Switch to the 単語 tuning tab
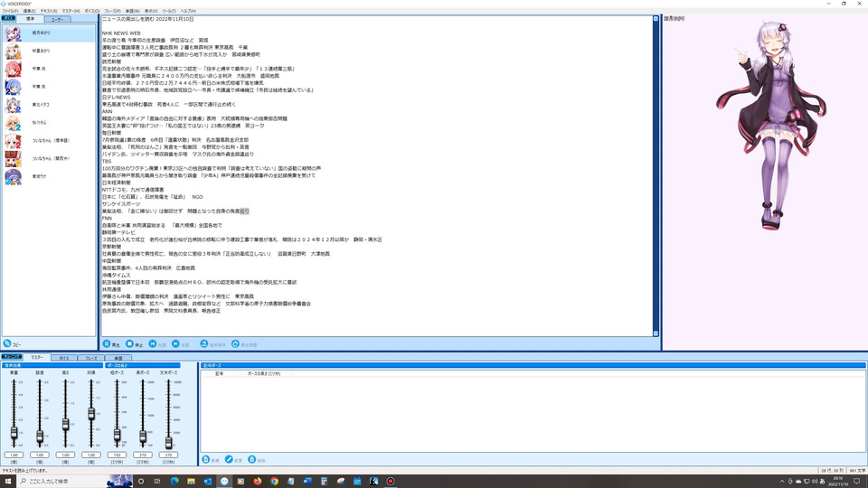This screenshot has width=868, height=488. pyautogui.click(x=118, y=358)
